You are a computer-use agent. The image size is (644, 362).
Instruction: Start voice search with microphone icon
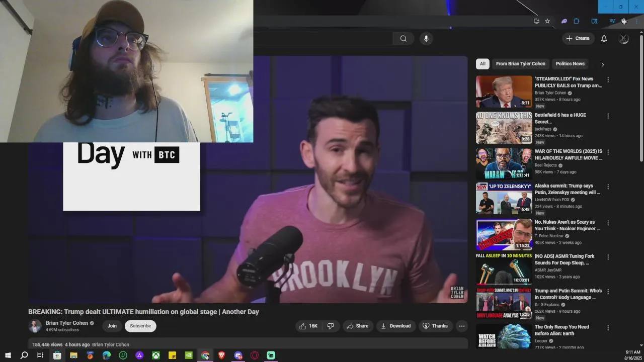(x=426, y=39)
